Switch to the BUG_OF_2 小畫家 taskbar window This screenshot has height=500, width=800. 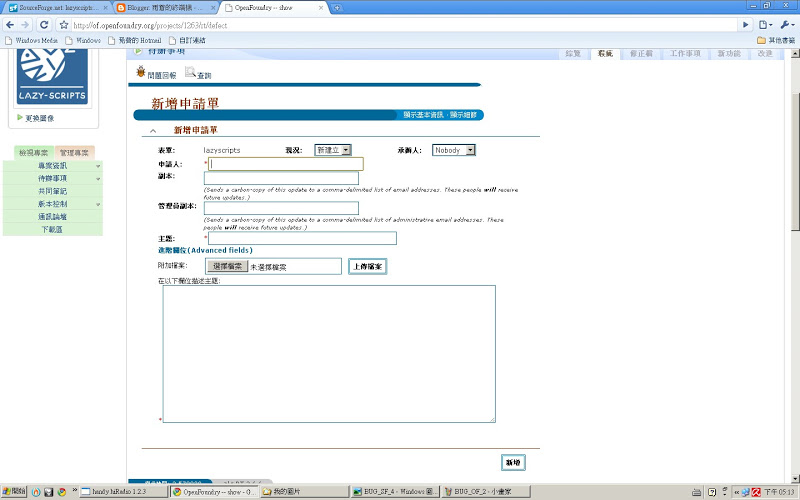[486, 491]
